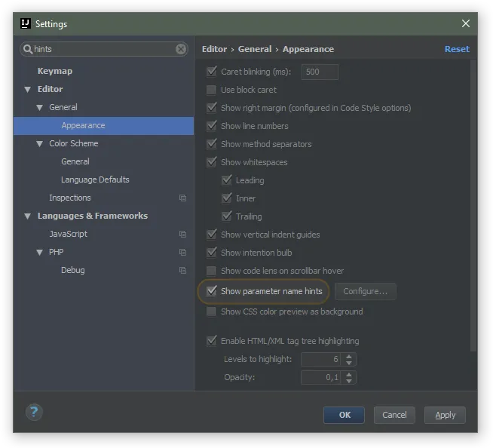
Task: Click the search magnifier icon
Action: (28, 49)
